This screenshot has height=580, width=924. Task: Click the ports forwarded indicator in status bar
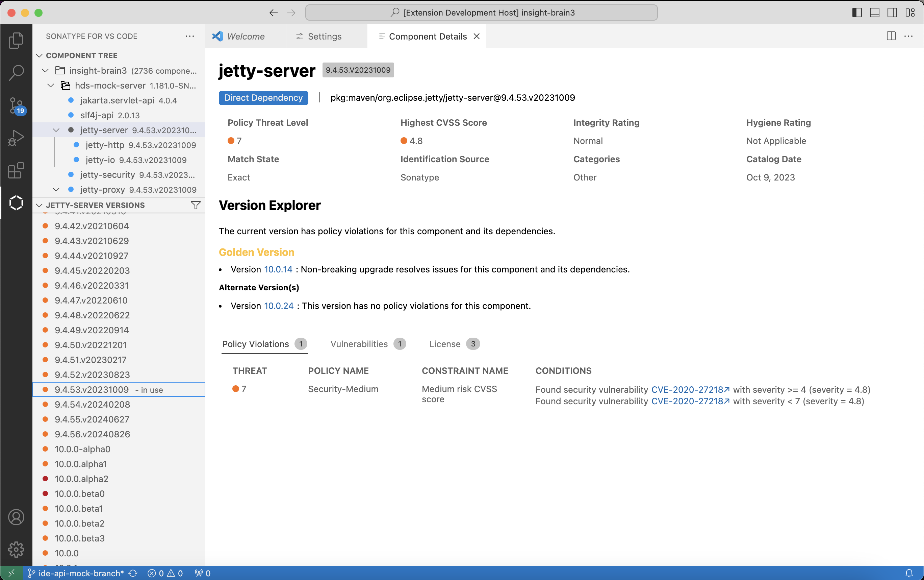[203, 573]
